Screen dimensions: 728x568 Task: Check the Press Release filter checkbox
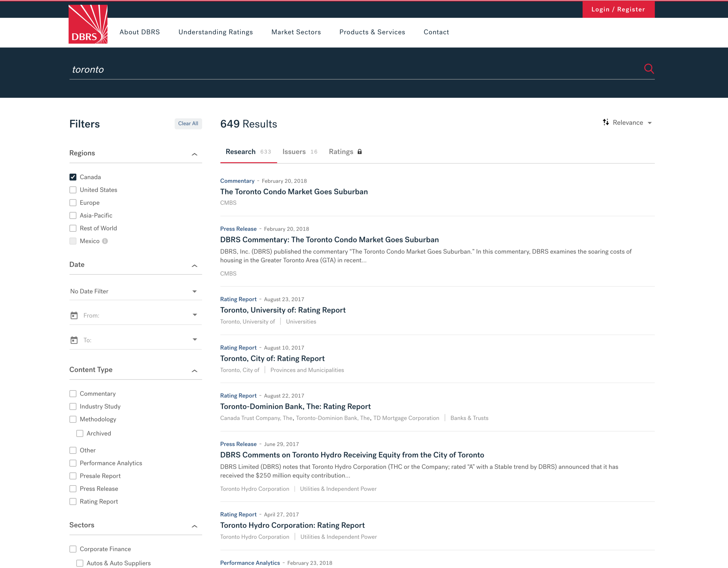tap(73, 489)
